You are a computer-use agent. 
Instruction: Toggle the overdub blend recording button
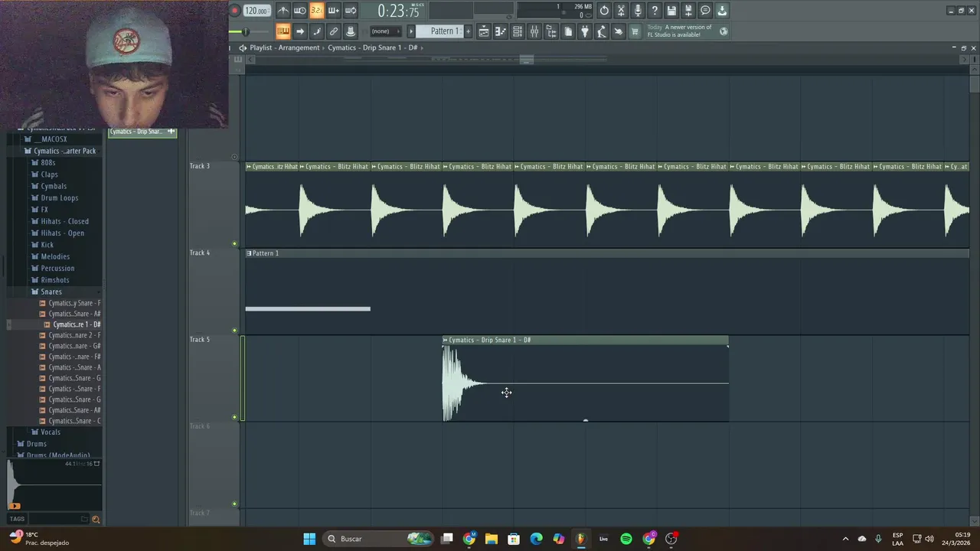[334, 11]
